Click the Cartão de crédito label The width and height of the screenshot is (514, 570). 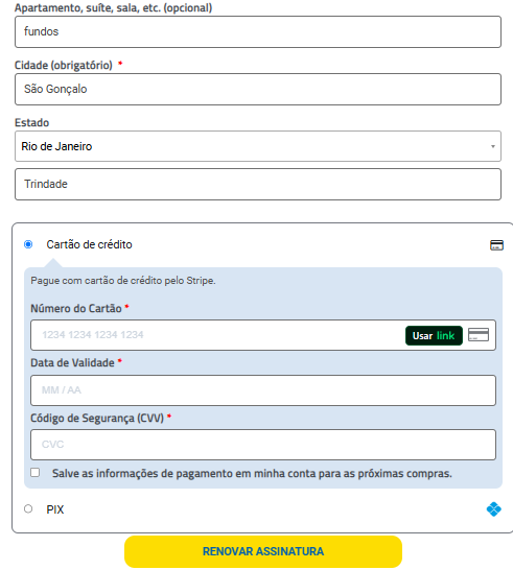point(89,245)
